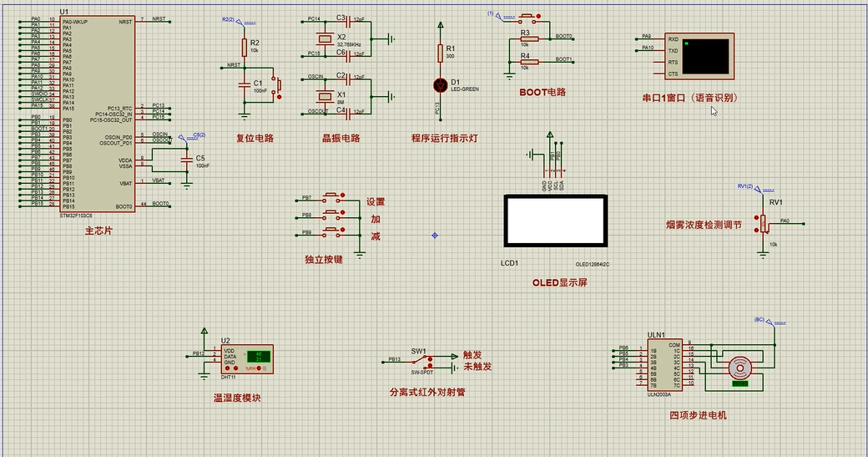
Task: Click the OLED12864I2C part label
Action: click(x=593, y=265)
